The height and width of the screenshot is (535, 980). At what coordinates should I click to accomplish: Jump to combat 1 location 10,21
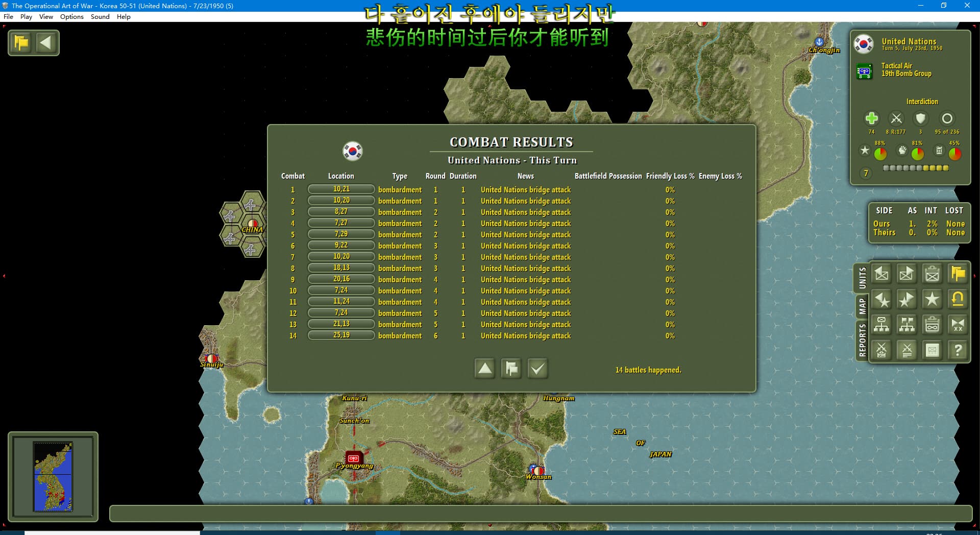point(341,189)
